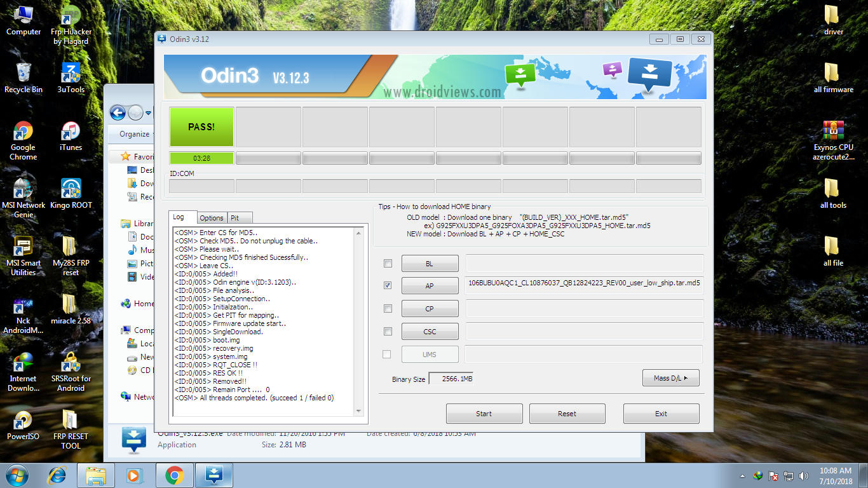
Task: Uncheck the AP checkbox in Odin
Action: (x=388, y=285)
